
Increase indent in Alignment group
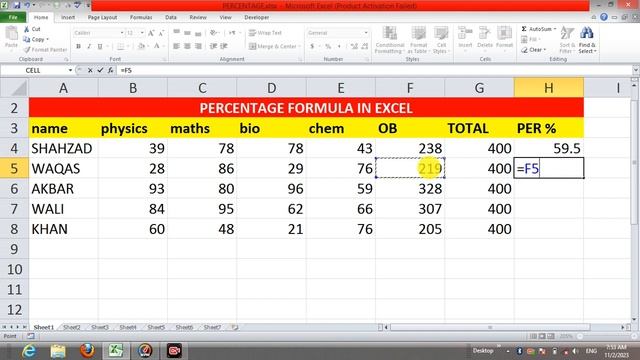coord(224,47)
